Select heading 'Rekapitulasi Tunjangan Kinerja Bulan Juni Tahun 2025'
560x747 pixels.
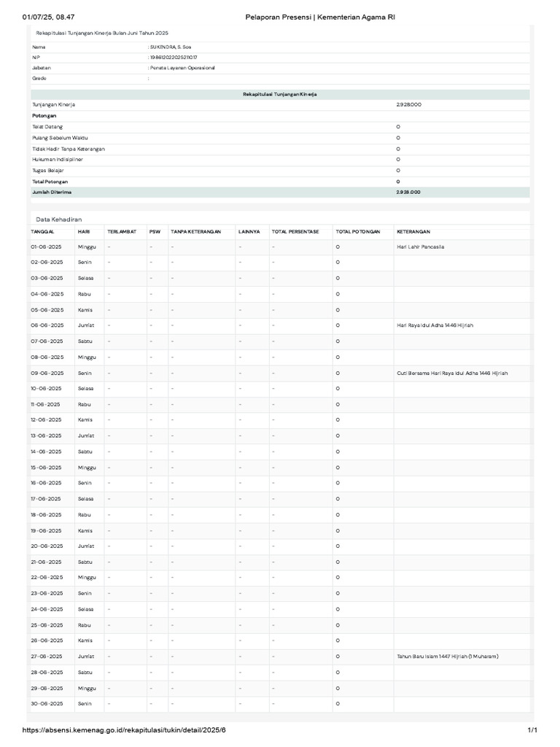coord(102,34)
